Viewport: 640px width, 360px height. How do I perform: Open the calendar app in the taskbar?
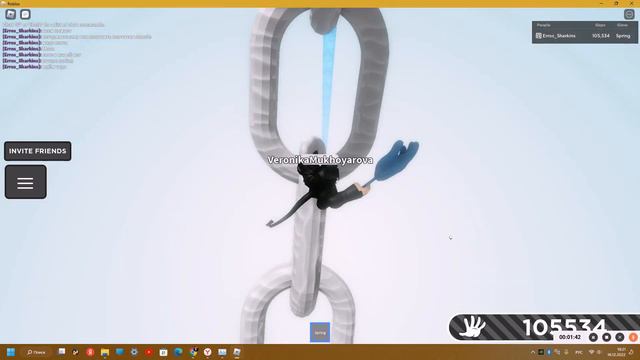pos(163,352)
